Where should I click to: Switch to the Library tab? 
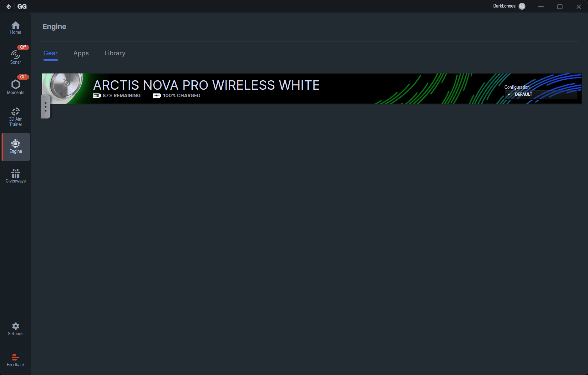coord(115,53)
